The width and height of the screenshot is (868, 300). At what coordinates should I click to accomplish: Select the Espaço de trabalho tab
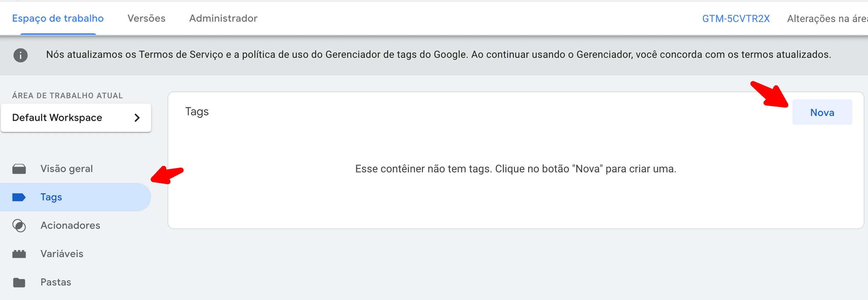(57, 18)
